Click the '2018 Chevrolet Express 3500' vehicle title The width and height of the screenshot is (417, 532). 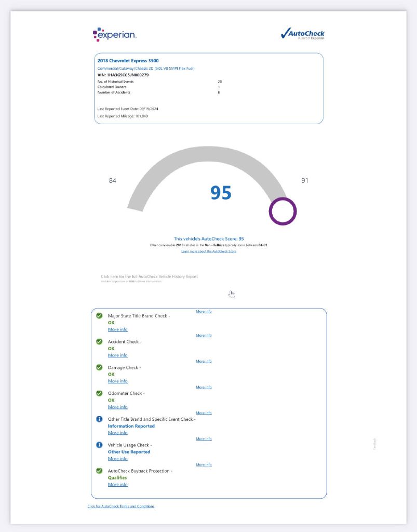[128, 61]
